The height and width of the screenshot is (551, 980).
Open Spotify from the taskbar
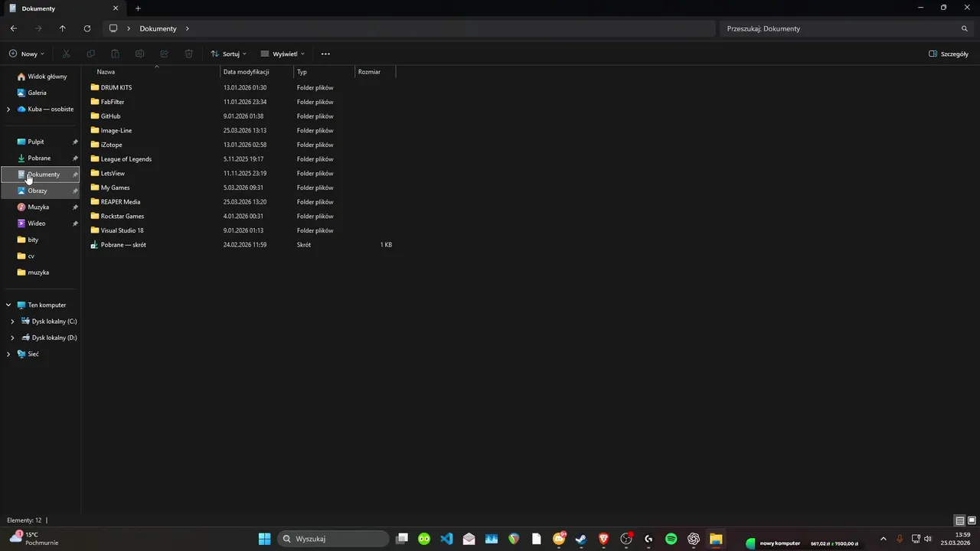click(x=671, y=539)
